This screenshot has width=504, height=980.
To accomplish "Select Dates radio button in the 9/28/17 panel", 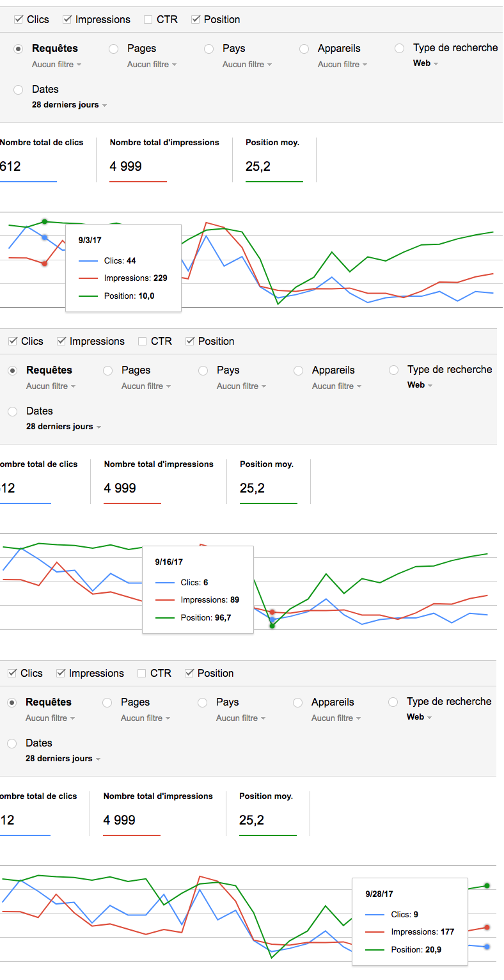I will pyautogui.click(x=12, y=744).
